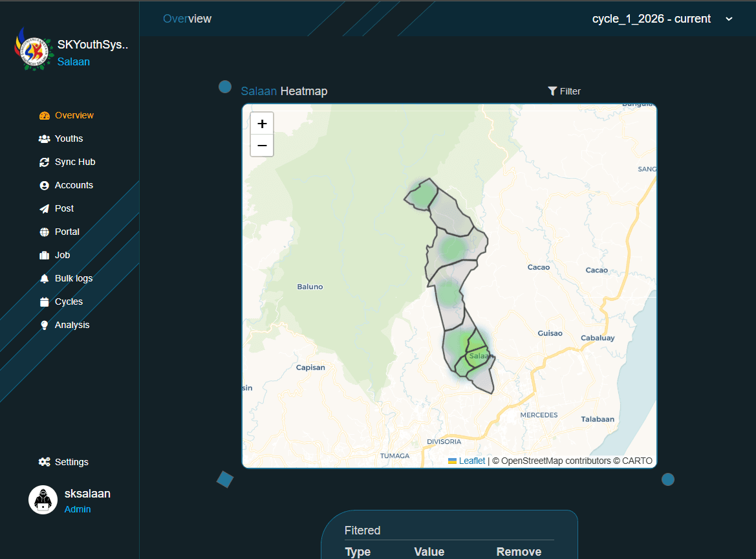
Task: Click the TUMAGA label on the map
Action: pyautogui.click(x=395, y=455)
